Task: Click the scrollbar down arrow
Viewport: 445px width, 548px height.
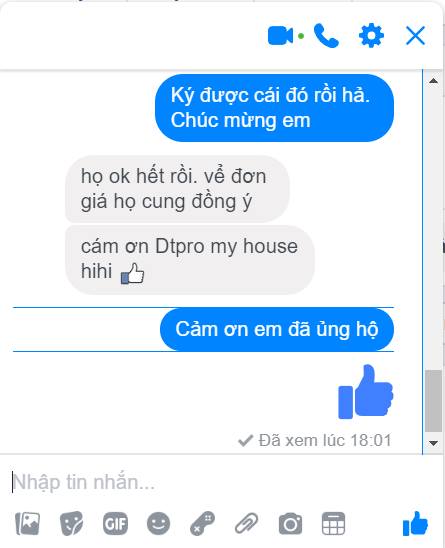Action: click(433, 443)
